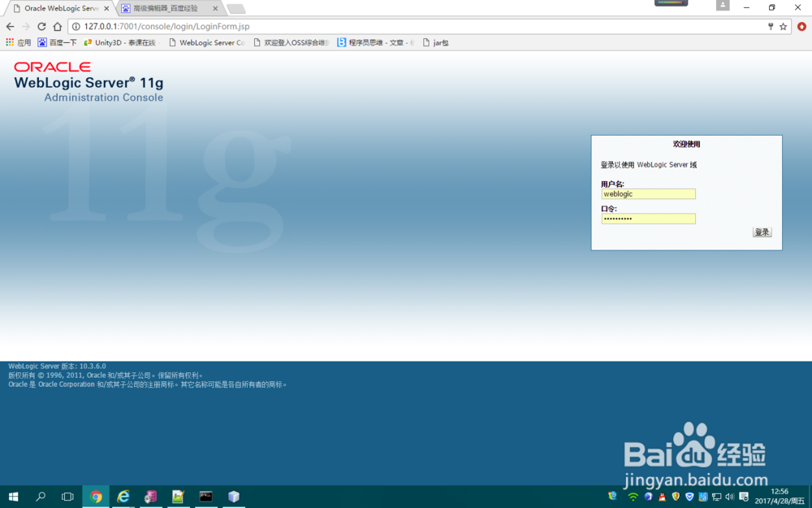Launch Internet Explorer from taskbar

(123, 497)
